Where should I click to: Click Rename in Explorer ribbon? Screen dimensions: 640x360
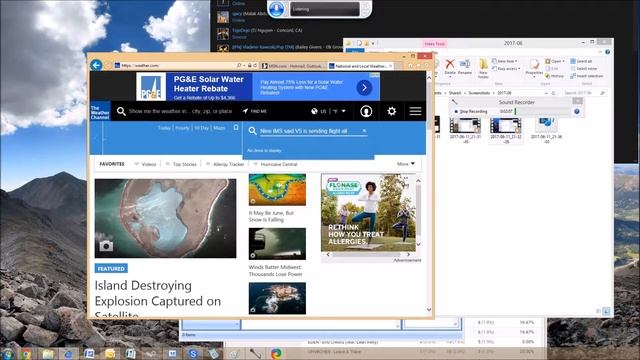pyautogui.click(x=464, y=67)
